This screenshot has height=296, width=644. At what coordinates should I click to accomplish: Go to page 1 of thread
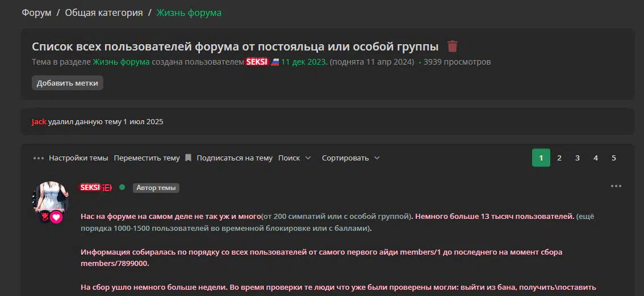(541, 158)
